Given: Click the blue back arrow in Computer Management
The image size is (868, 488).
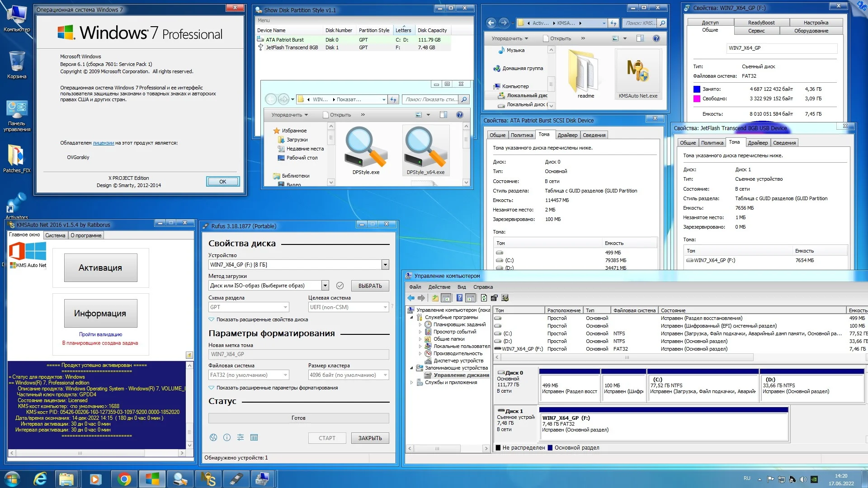Looking at the screenshot, I should pyautogui.click(x=410, y=298).
